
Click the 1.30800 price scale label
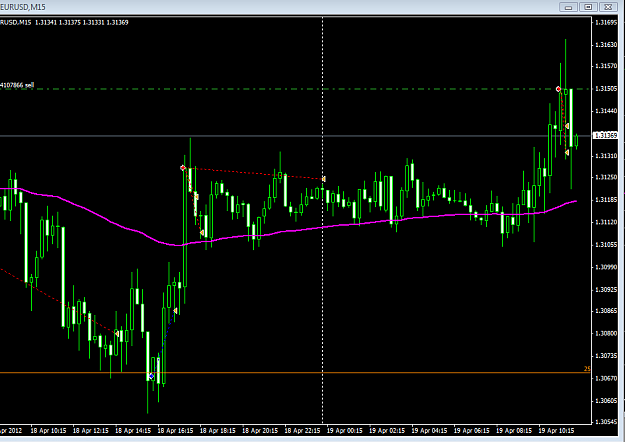(x=606, y=333)
